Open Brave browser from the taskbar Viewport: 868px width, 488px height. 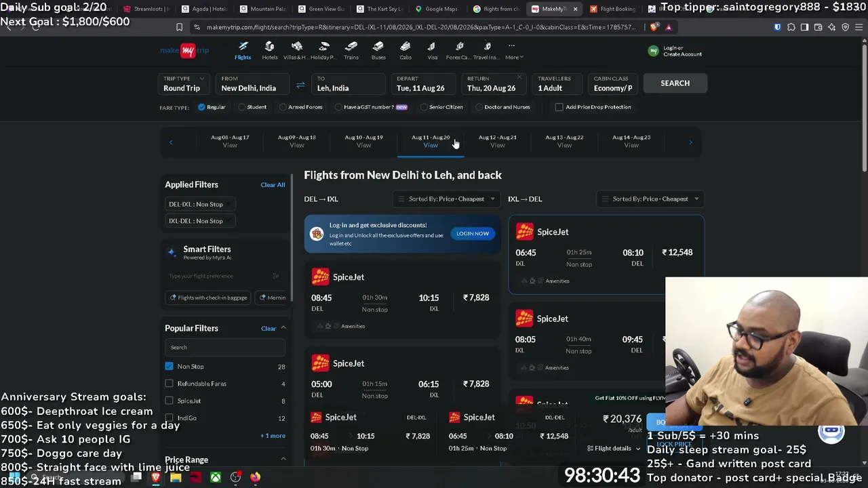point(155,478)
